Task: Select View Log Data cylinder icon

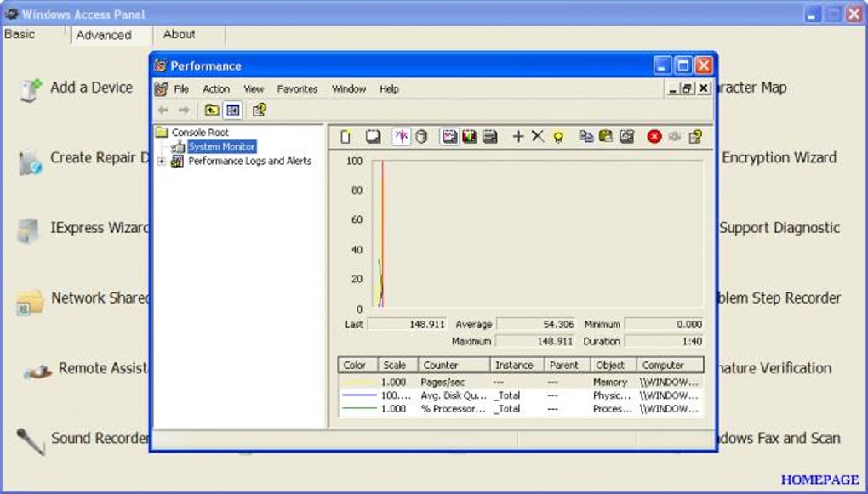Action: coord(421,137)
